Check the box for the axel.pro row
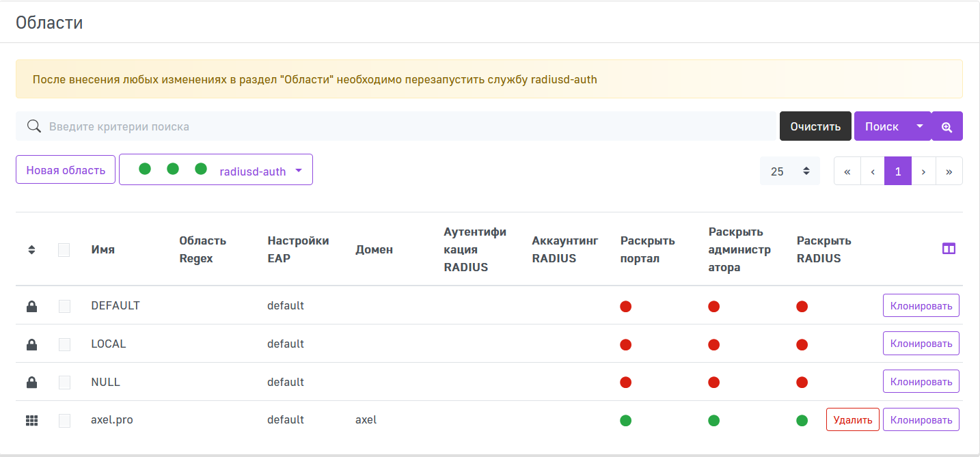Viewport: 980px width, 457px height. tap(64, 421)
